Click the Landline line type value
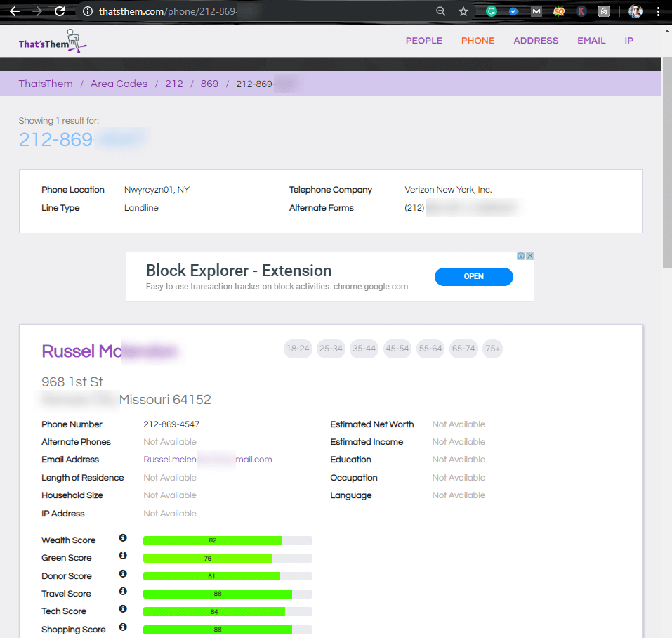Screen dimensions: 672x638 coord(141,208)
